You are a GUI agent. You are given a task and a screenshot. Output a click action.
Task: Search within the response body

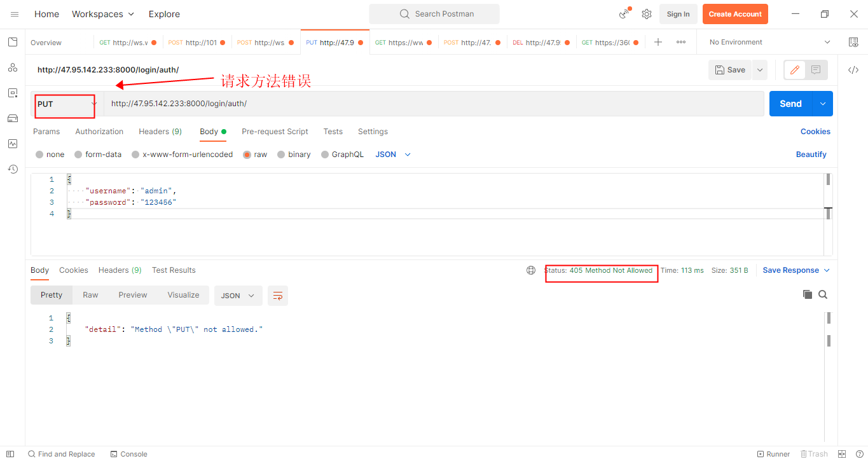823,294
